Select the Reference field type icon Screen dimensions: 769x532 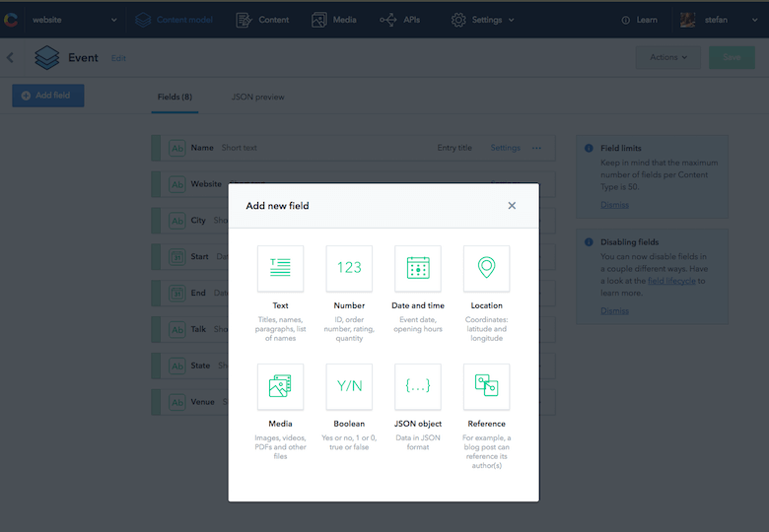click(x=486, y=387)
